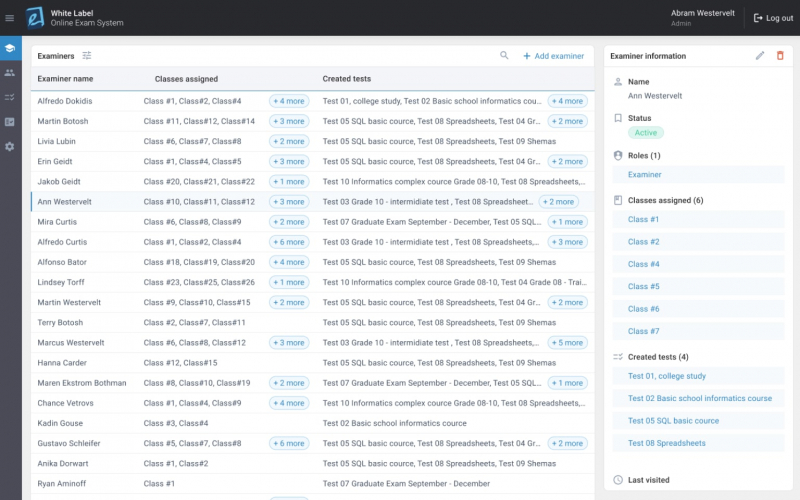This screenshot has width=800, height=500.
Task: Expand '+6 more' classes for Alfredo Curtis
Action: (x=289, y=242)
